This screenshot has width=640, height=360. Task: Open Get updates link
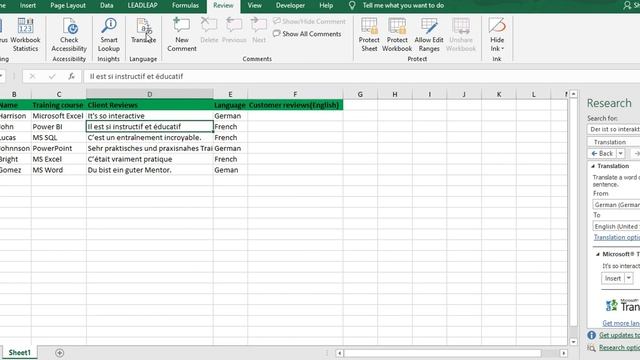(x=620, y=335)
